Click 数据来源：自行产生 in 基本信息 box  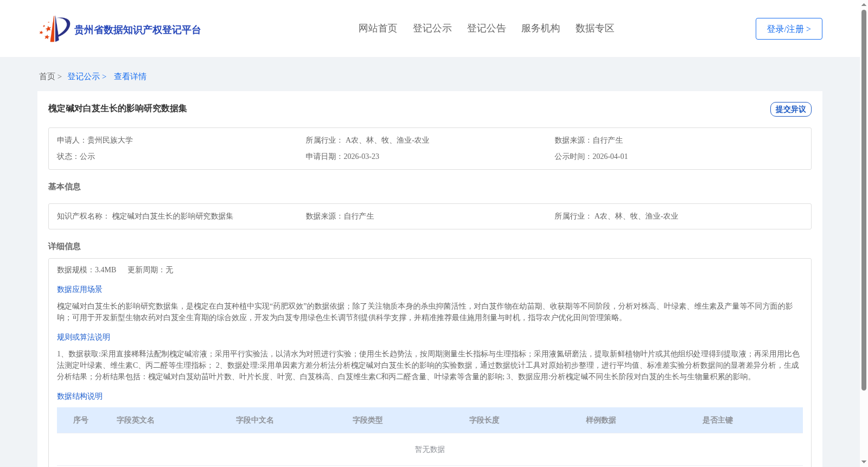(x=340, y=216)
